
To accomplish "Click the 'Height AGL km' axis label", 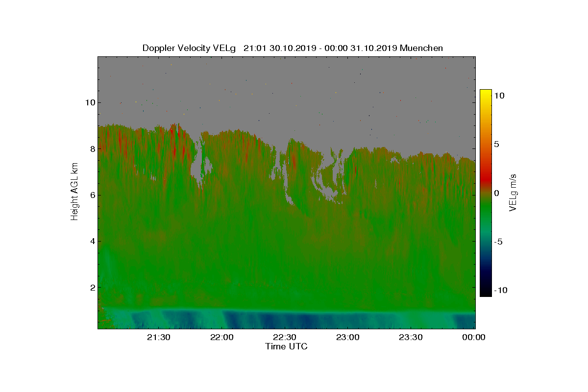I will tap(74, 192).
